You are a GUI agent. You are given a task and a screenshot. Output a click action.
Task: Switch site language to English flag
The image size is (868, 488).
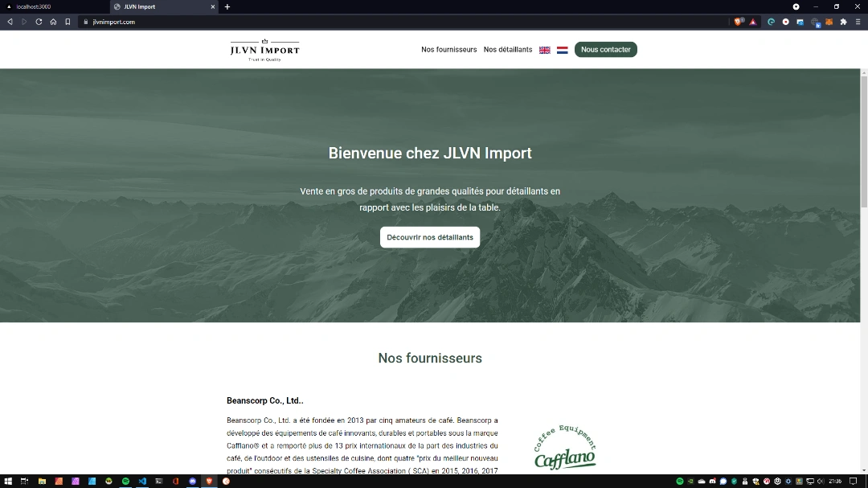[545, 50]
